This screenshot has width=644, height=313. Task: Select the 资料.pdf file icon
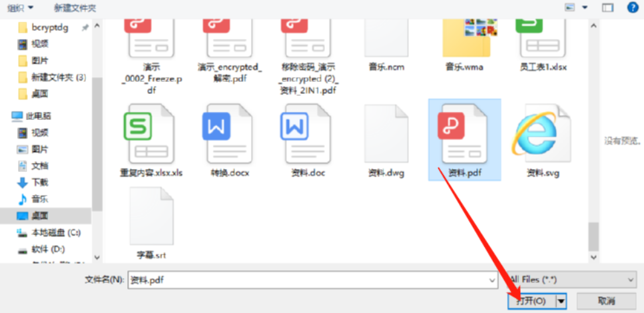[x=463, y=134]
